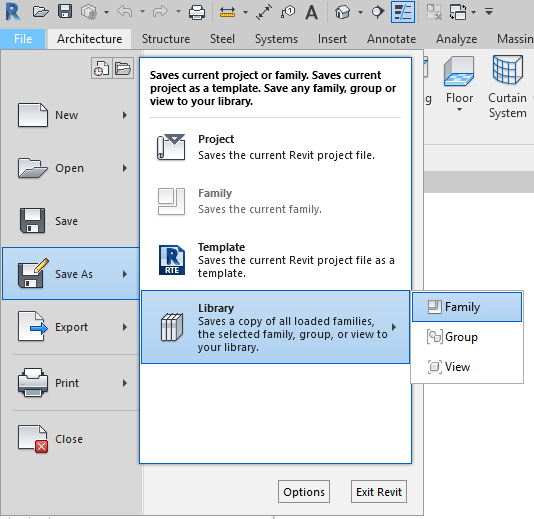The image size is (534, 519).
Task: Select the Tag by Category icon
Action: coord(288,12)
